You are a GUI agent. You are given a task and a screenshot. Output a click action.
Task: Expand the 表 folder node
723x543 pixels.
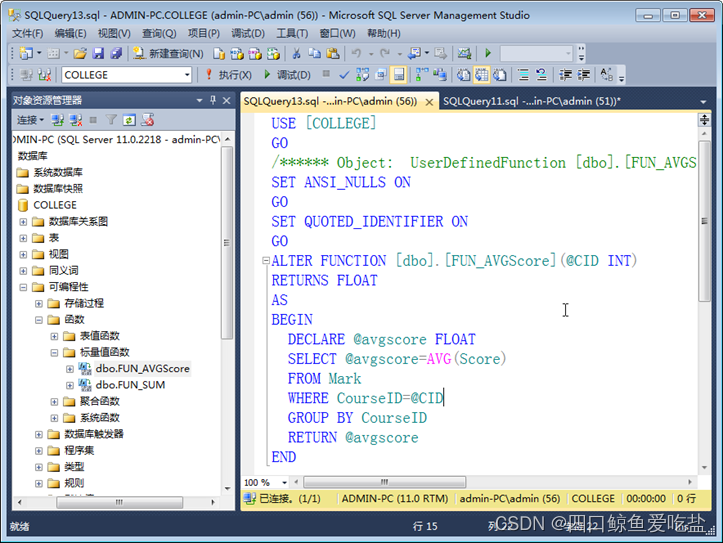pos(23,238)
